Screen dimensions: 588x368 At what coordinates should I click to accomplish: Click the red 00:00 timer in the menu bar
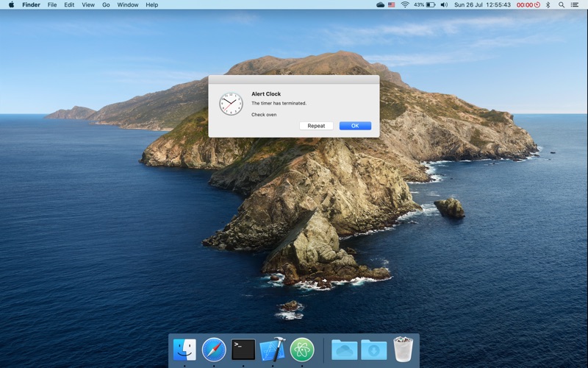tap(528, 5)
